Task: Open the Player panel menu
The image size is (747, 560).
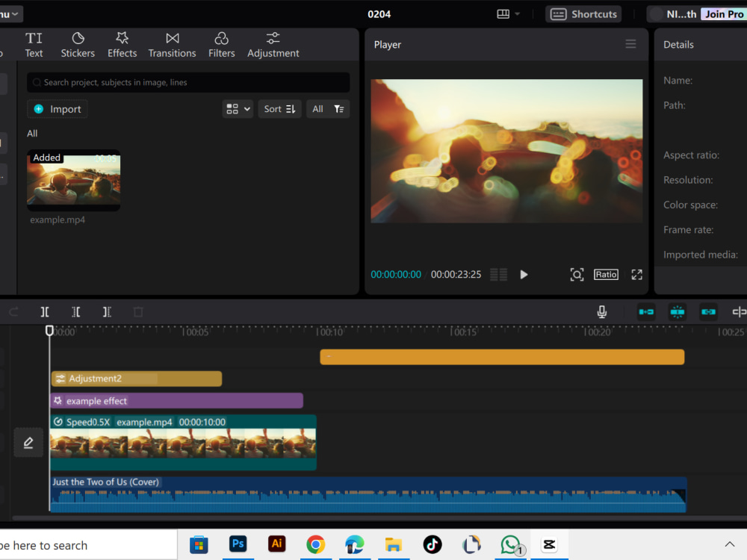Action: pos(630,44)
